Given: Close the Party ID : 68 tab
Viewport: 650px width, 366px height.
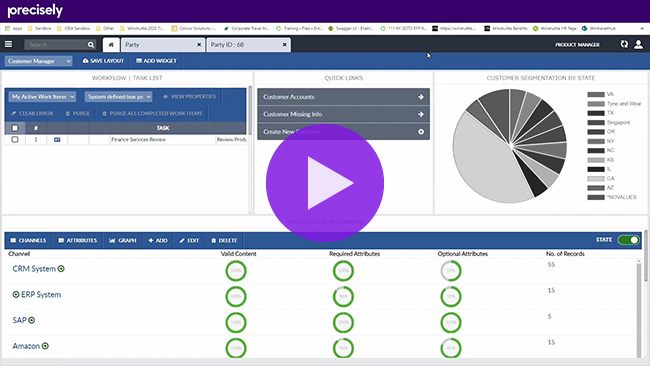Looking at the screenshot, I should 284,44.
